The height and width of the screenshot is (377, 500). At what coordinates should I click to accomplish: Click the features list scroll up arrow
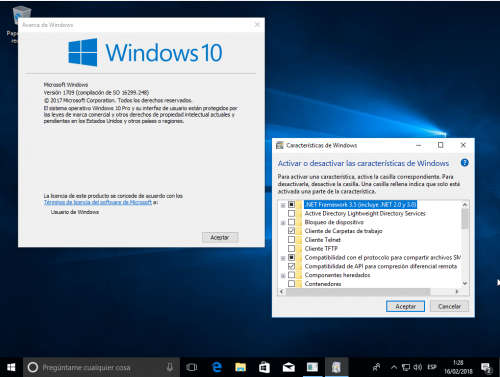pos(465,204)
